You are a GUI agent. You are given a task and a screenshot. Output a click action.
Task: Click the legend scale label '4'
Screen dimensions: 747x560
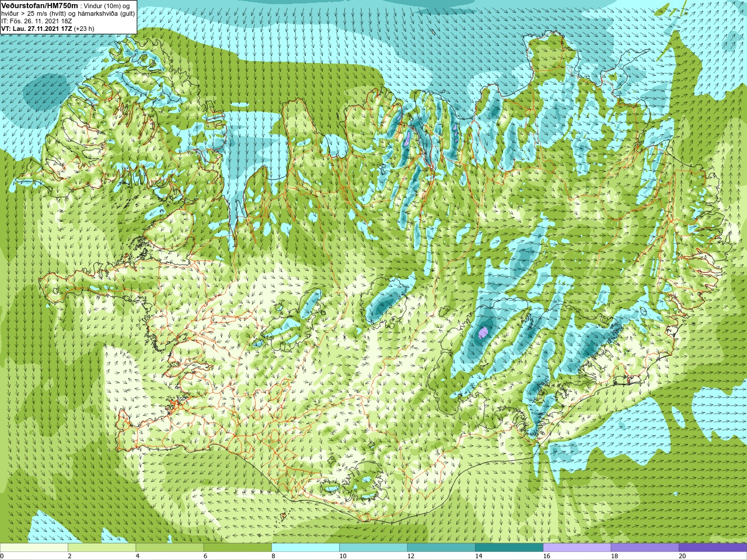click(x=137, y=556)
